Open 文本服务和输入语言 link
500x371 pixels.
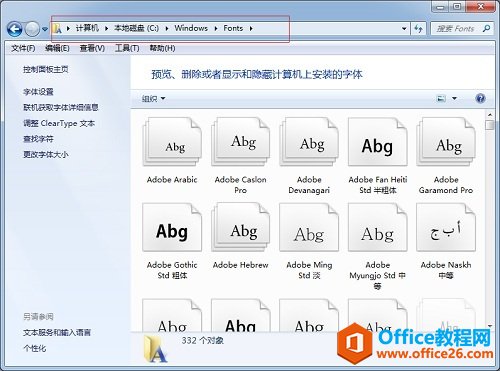coord(57,332)
